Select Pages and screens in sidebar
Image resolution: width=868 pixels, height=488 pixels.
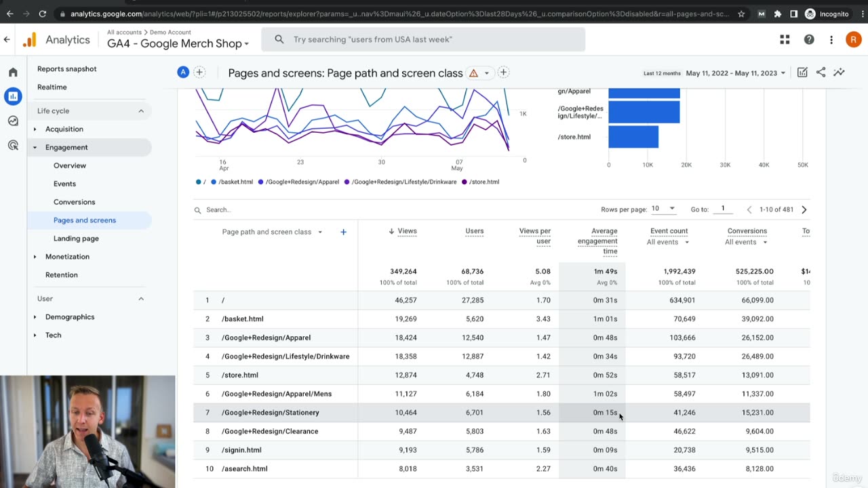click(x=89, y=220)
